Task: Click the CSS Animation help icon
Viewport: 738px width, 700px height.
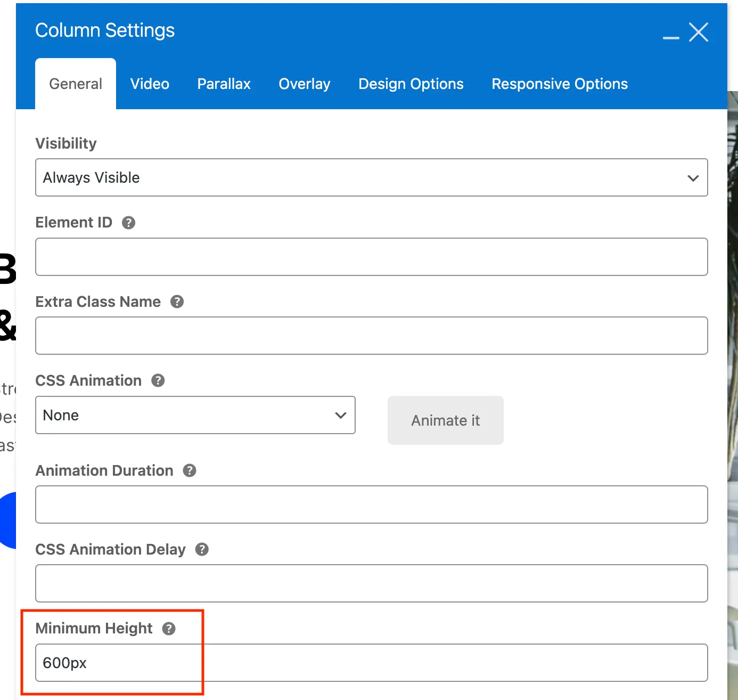Action: click(158, 381)
